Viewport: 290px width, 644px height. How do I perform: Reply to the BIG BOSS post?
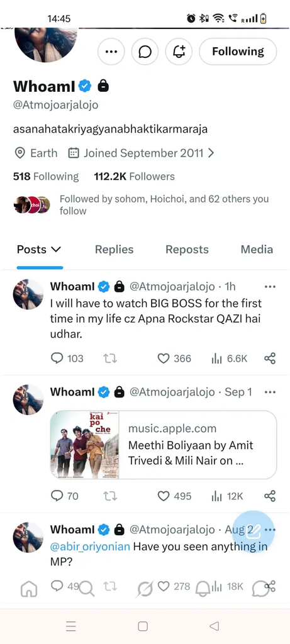[x=67, y=358]
